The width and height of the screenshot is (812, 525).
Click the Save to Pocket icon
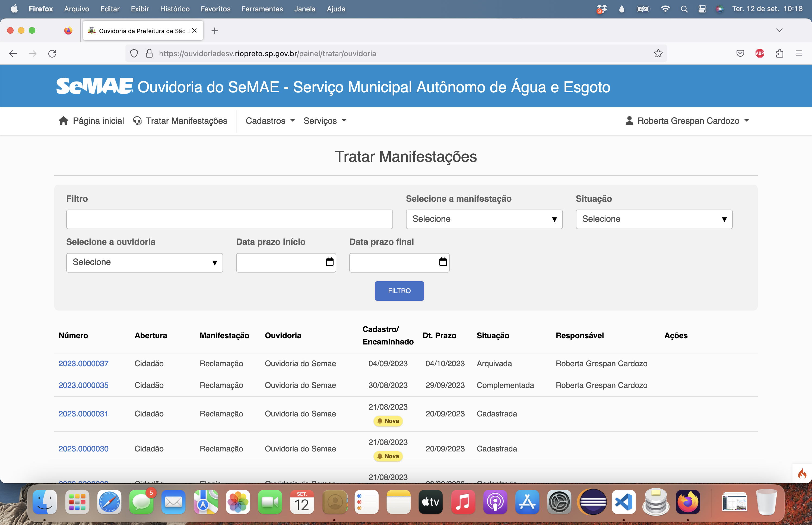point(740,53)
